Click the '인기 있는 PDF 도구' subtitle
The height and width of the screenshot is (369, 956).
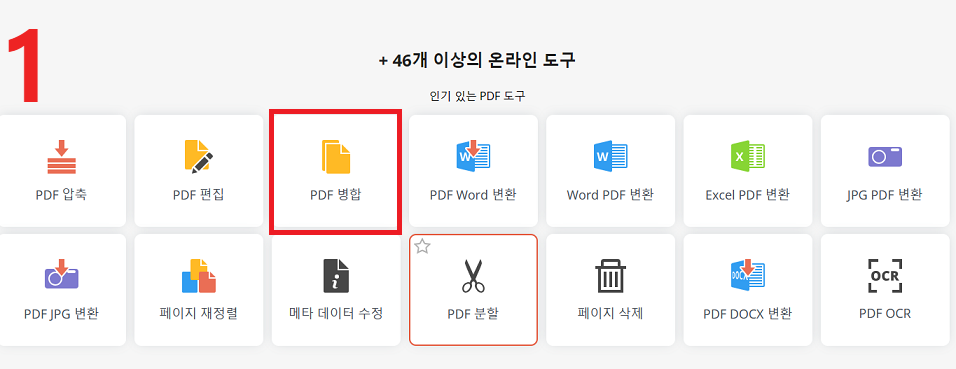click(477, 96)
